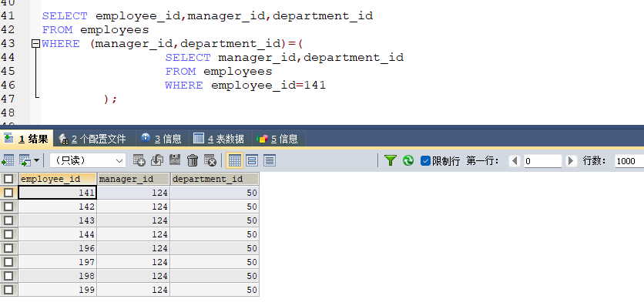644x306 pixels.
Task: Check the row checkbox for employee 198
Action: 8,276
